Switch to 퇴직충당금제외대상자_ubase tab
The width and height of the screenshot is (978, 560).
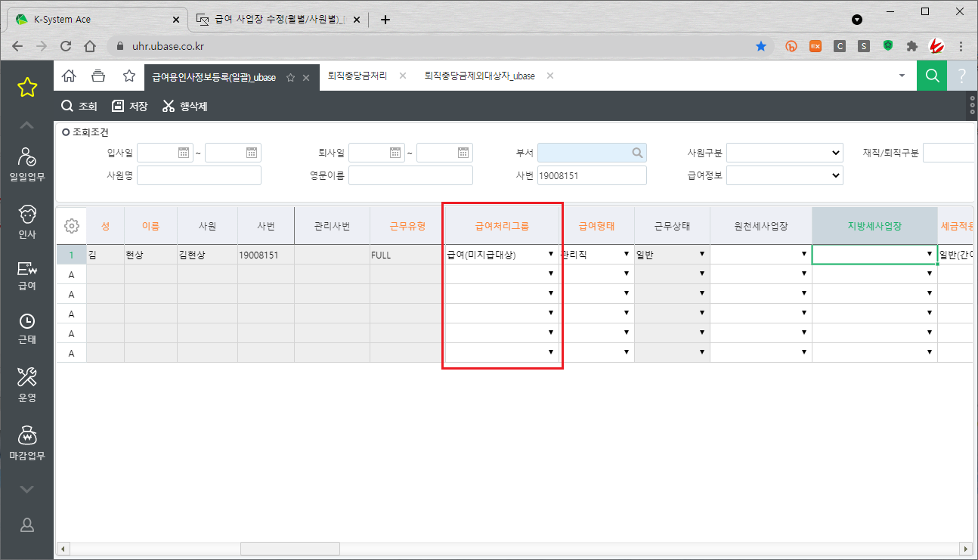click(480, 76)
